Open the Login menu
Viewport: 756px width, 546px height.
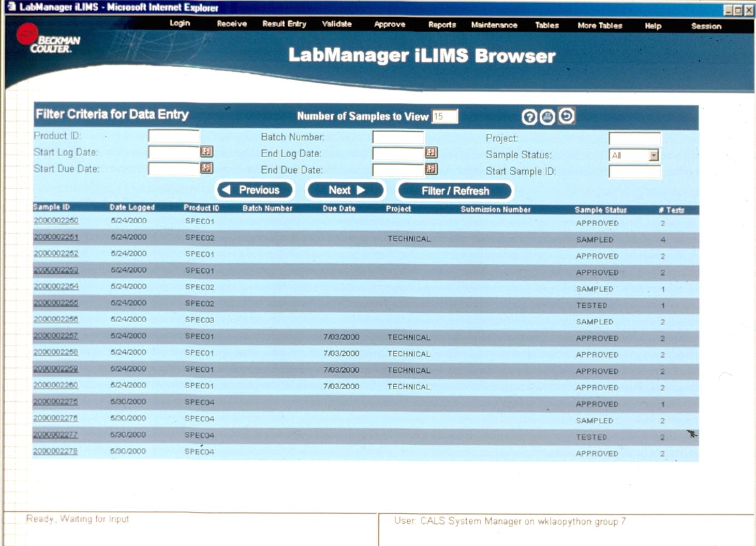(x=180, y=23)
